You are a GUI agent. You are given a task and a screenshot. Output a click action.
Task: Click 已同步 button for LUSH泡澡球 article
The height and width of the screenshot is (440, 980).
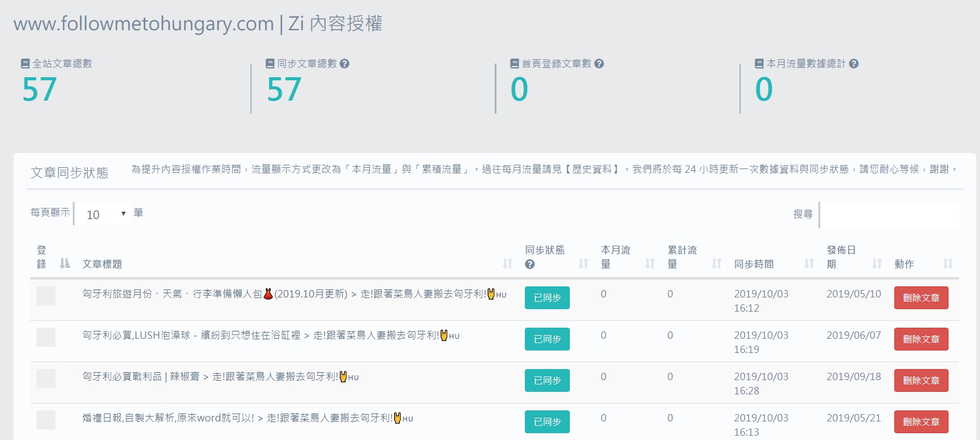click(x=547, y=339)
